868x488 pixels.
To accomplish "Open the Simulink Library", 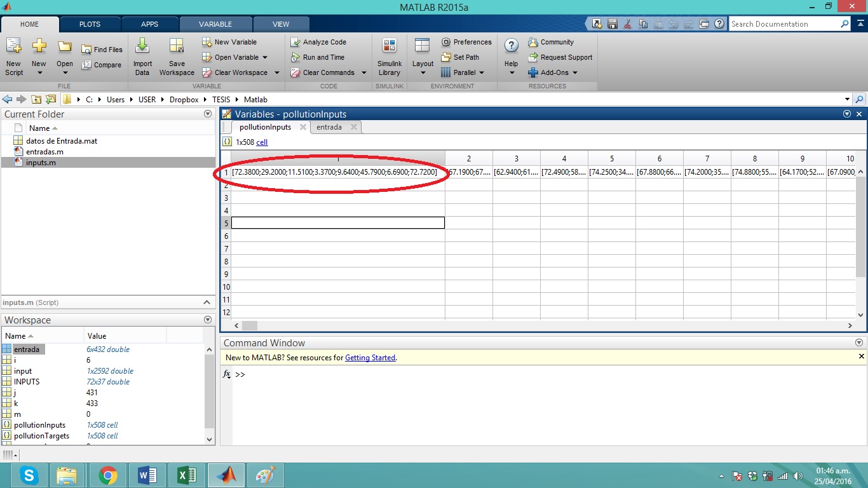I will [390, 57].
